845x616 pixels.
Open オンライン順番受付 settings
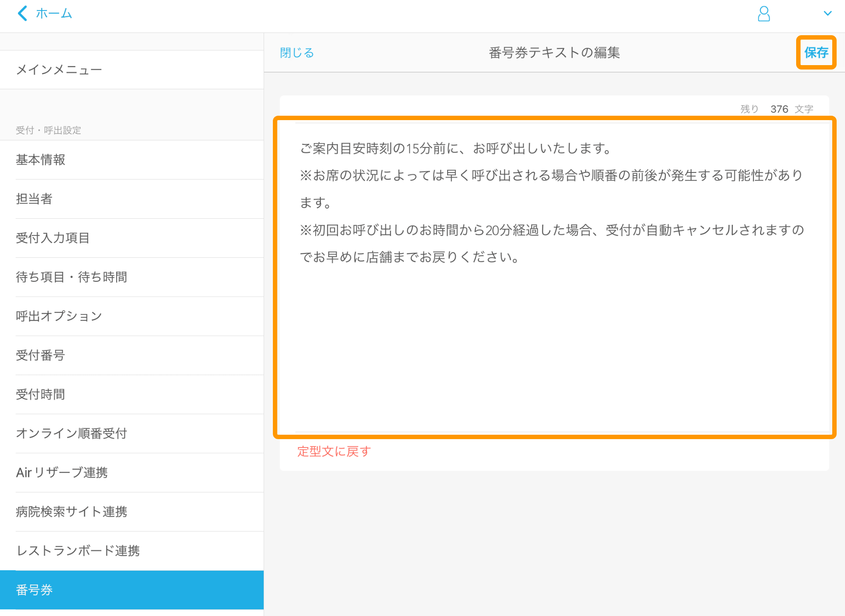(x=71, y=433)
